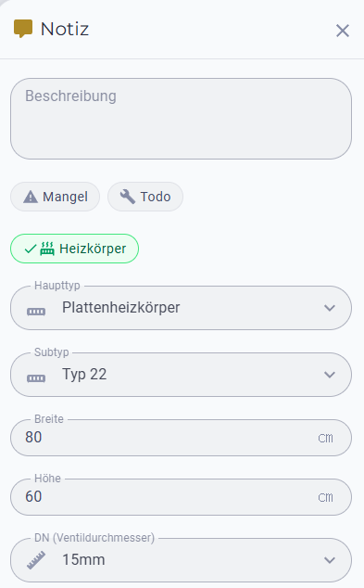The image size is (364, 588).
Task: Select the Plattenheizkörper Haupttyp value
Action: click(121, 308)
